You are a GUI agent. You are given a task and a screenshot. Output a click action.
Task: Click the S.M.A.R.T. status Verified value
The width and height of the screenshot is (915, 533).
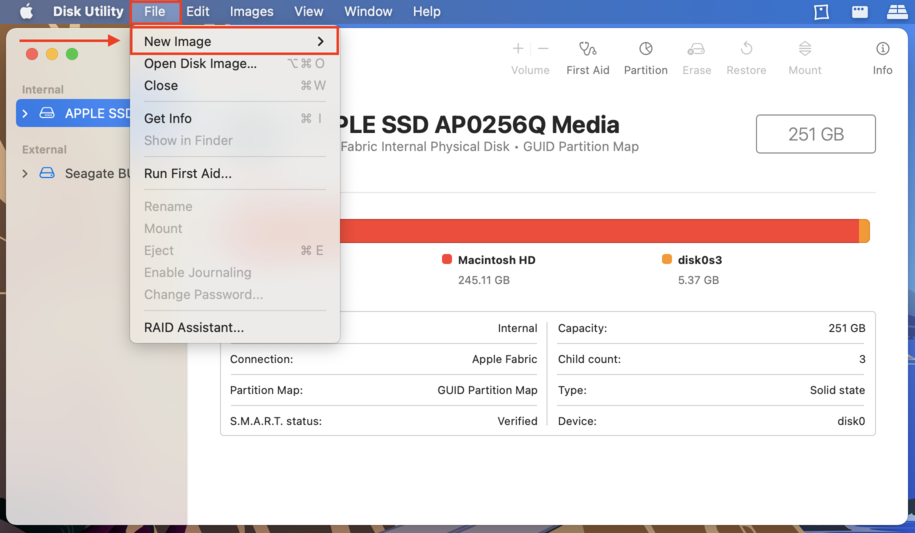pyautogui.click(x=517, y=421)
